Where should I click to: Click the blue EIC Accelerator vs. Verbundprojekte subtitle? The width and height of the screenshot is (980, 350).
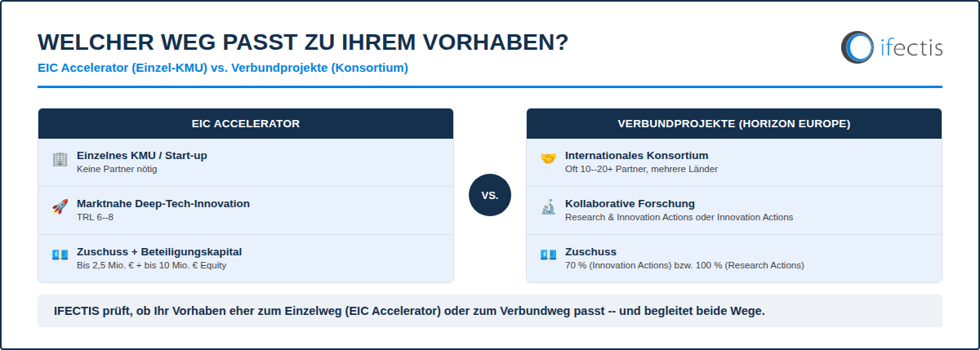click(x=223, y=68)
